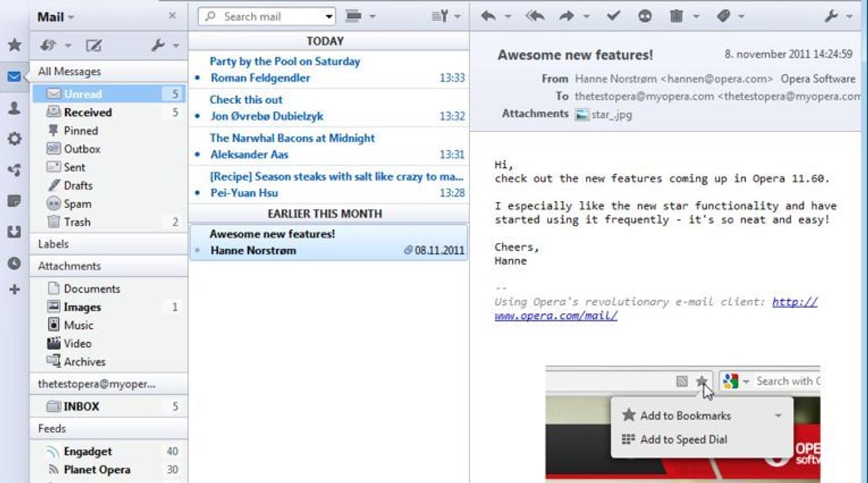
Task: Toggle read dot for Aleksander Aas message
Action: [197, 155]
